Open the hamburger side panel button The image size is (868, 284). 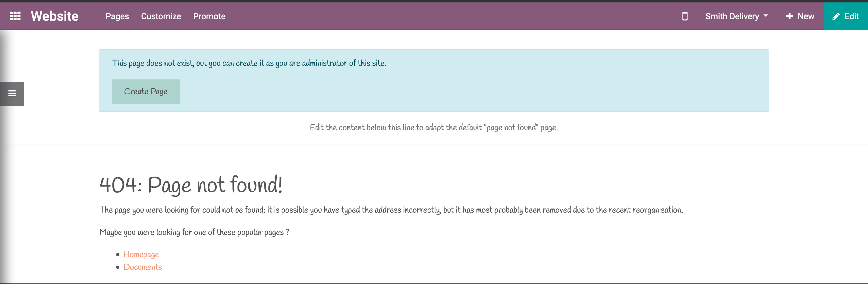[x=12, y=94]
